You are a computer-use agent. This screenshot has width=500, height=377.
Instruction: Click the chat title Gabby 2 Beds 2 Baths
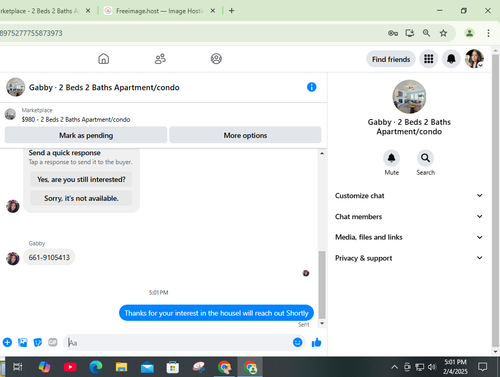104,87
